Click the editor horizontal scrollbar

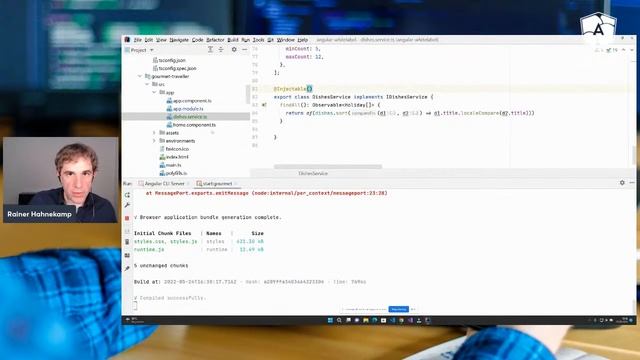pyautogui.click(x=328, y=167)
